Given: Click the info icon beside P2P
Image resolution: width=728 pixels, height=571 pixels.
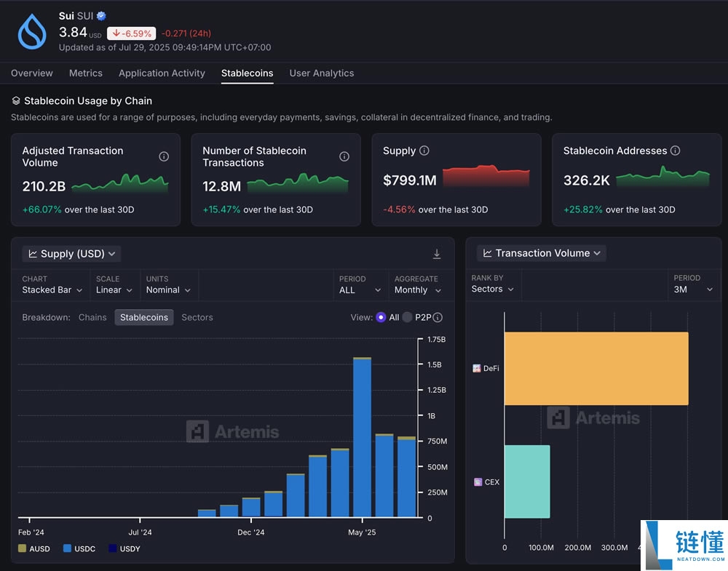Looking at the screenshot, I should click(438, 317).
